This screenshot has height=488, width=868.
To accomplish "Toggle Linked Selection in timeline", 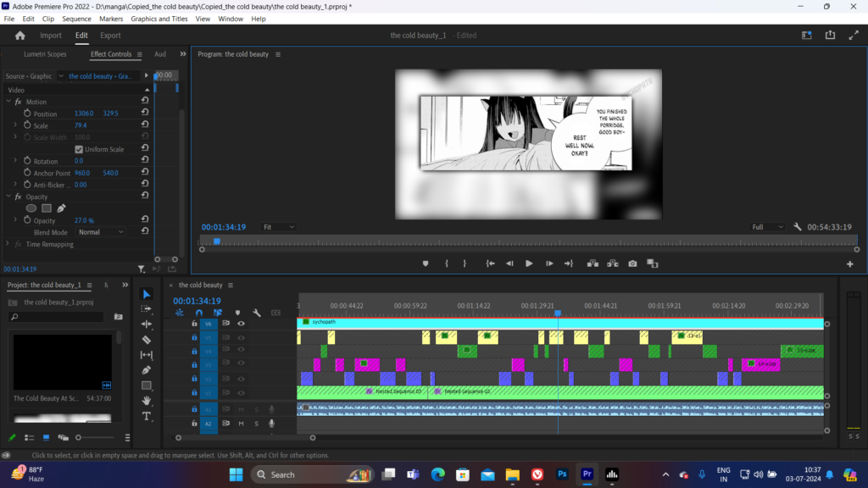I will 218,313.
